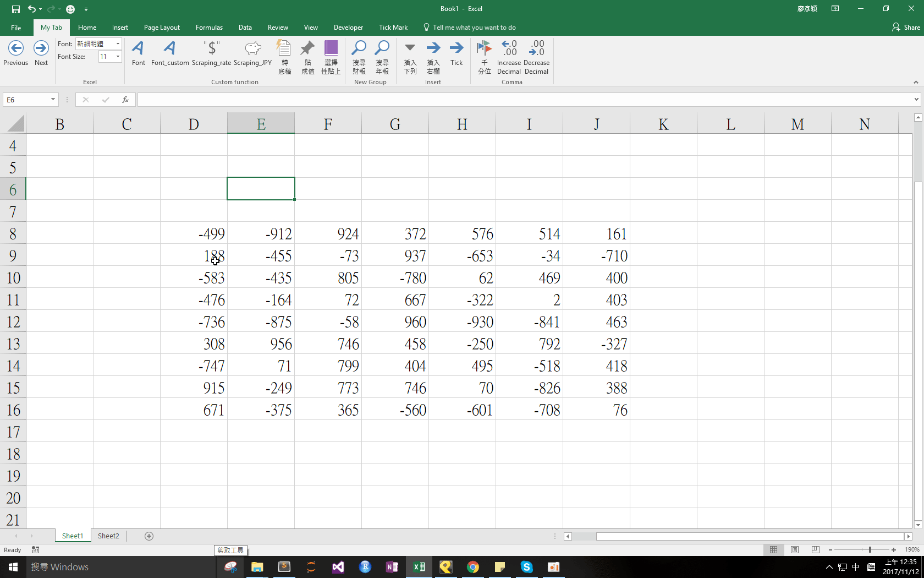924x578 pixels.
Task: Open the Font Size dropdown
Action: tap(118, 57)
